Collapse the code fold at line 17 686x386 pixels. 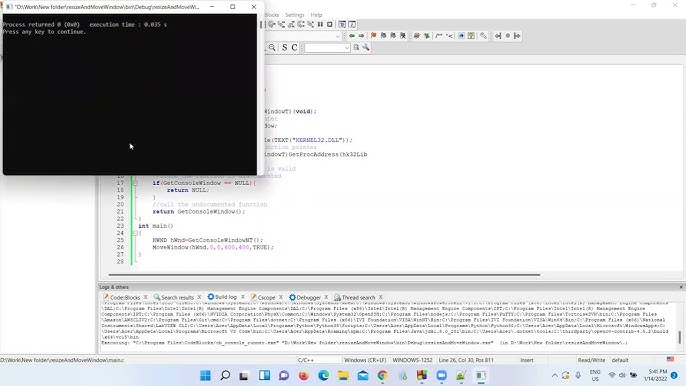click(x=135, y=183)
